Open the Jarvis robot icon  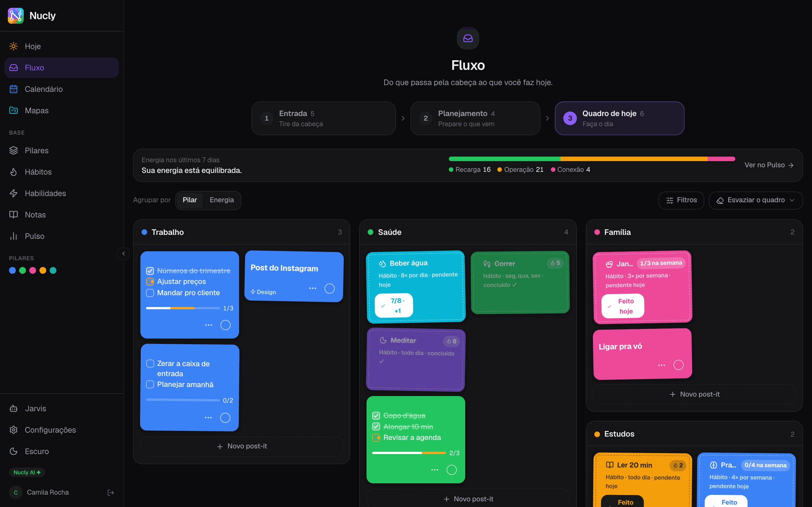tap(14, 408)
